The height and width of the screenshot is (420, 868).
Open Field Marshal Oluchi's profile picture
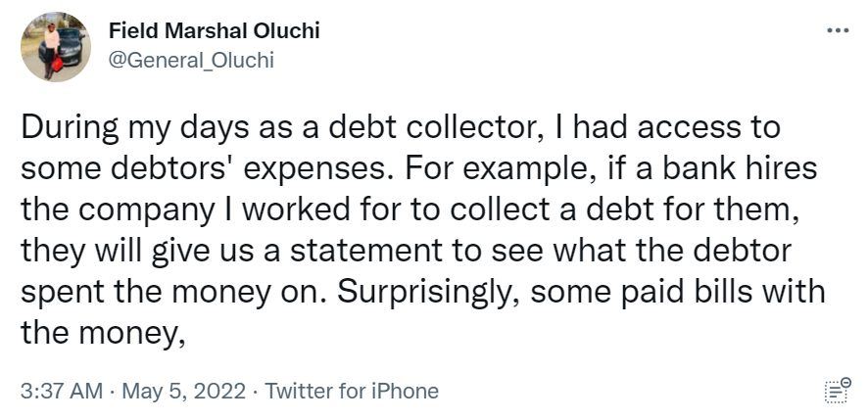(56, 47)
